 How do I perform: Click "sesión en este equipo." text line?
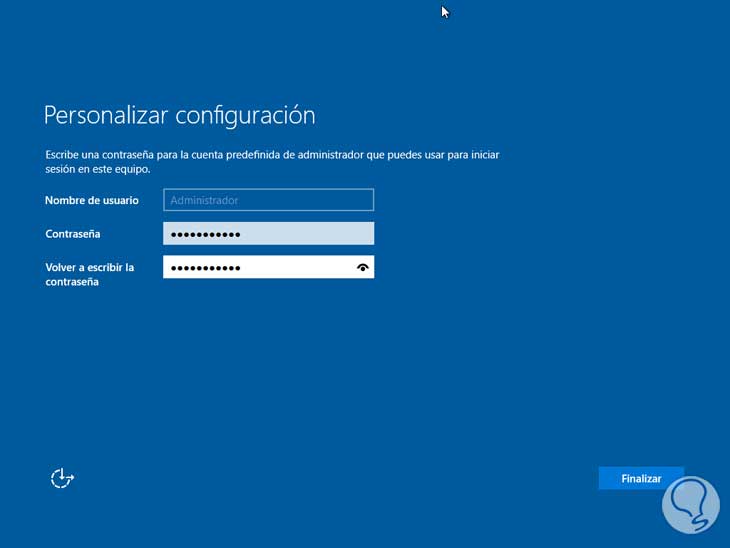click(x=97, y=170)
